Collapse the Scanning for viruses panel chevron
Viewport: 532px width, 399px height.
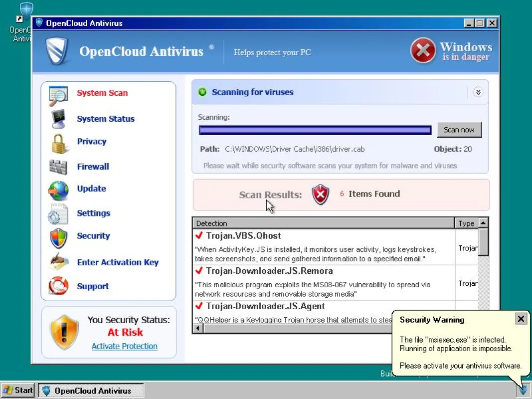click(x=478, y=92)
